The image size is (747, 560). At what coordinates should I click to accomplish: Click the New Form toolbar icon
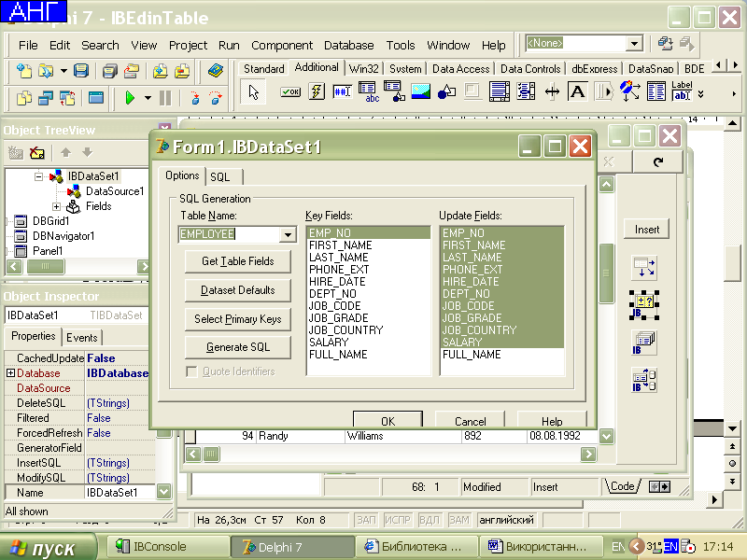pos(96,99)
